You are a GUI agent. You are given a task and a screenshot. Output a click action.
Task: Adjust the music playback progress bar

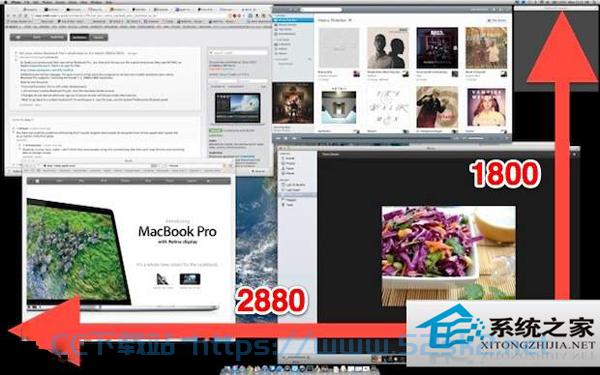coord(376,138)
